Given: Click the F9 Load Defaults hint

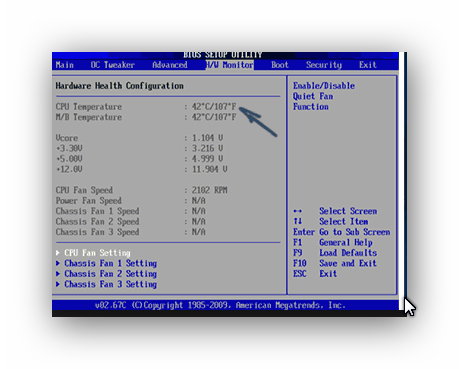Looking at the screenshot, I should click(335, 253).
